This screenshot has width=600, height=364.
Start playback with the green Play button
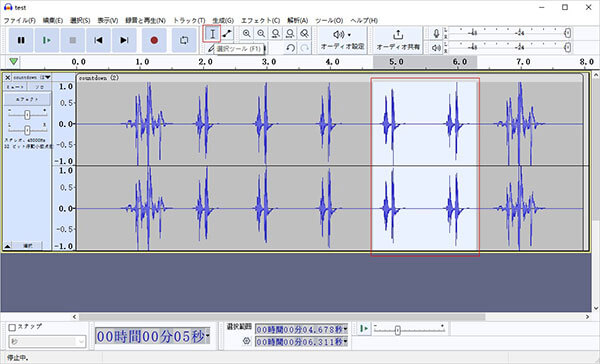47,40
